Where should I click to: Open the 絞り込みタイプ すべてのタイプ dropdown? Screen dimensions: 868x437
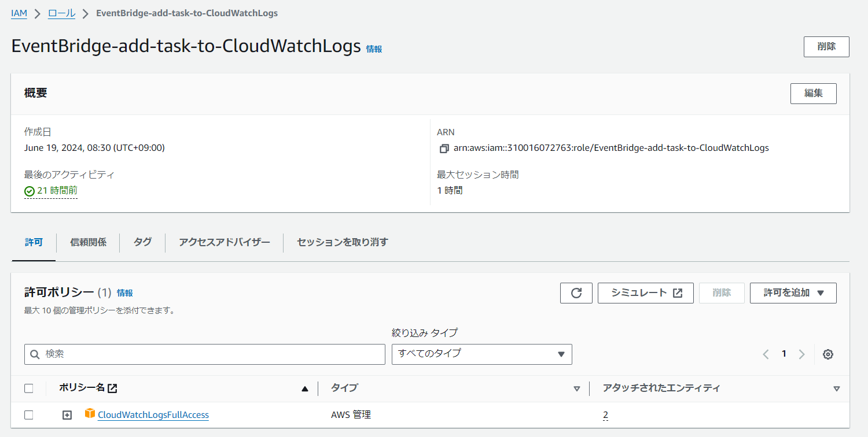pos(482,354)
